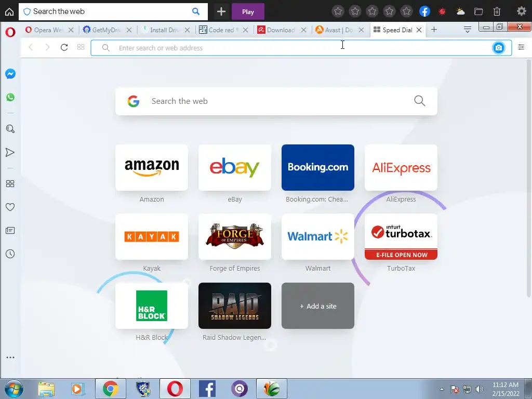Go back with the back arrow
The width and height of the screenshot is (532, 399).
coord(31,47)
